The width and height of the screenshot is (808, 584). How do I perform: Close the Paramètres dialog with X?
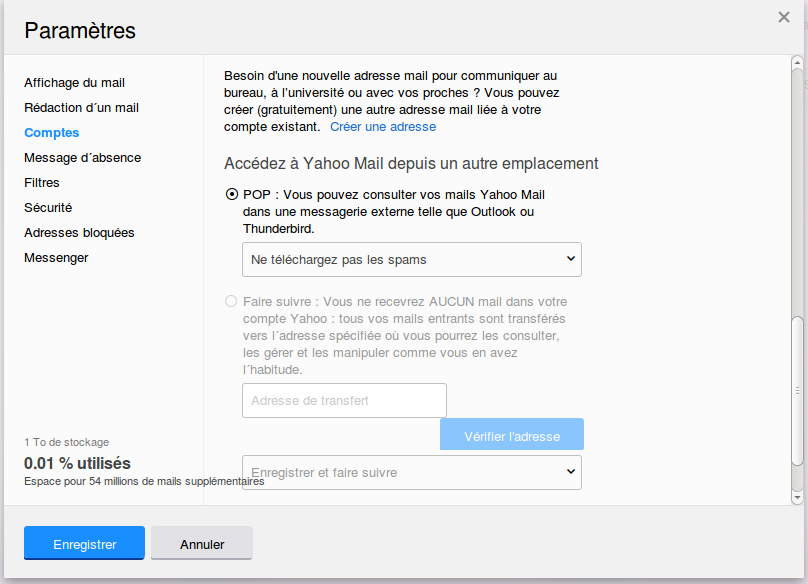pos(784,17)
